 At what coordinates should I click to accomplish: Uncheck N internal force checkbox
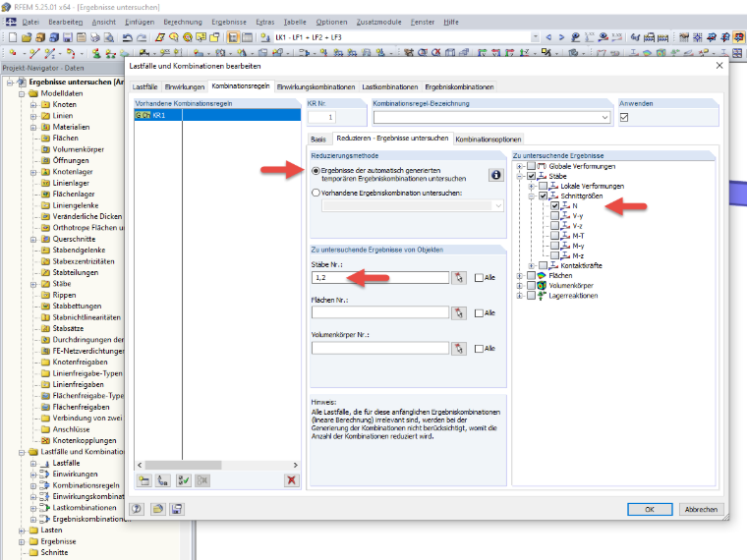[x=554, y=205]
